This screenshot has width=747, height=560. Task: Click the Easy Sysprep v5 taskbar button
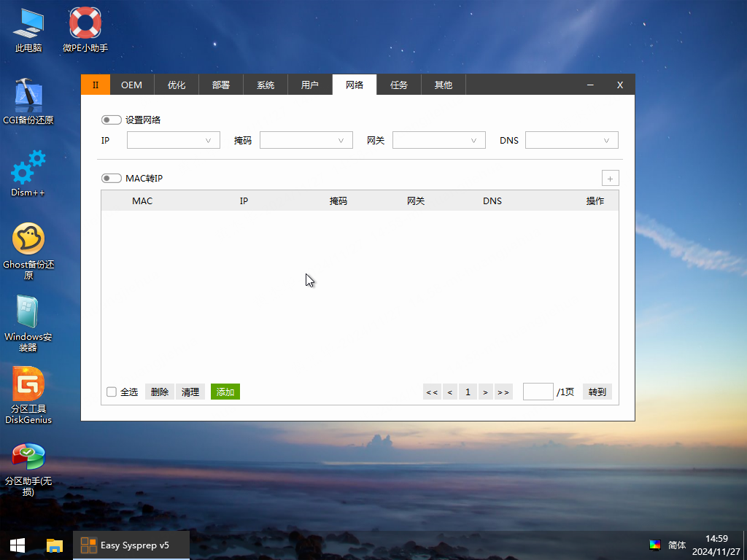click(x=131, y=545)
